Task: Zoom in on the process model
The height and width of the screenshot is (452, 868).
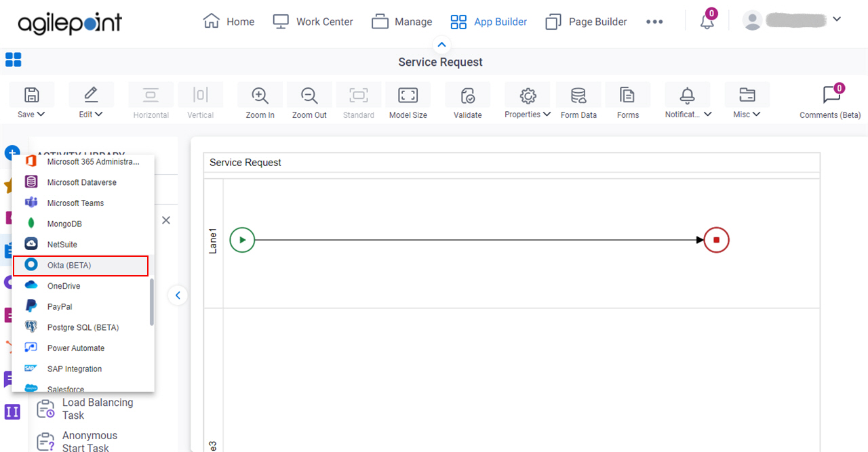Action: click(260, 95)
